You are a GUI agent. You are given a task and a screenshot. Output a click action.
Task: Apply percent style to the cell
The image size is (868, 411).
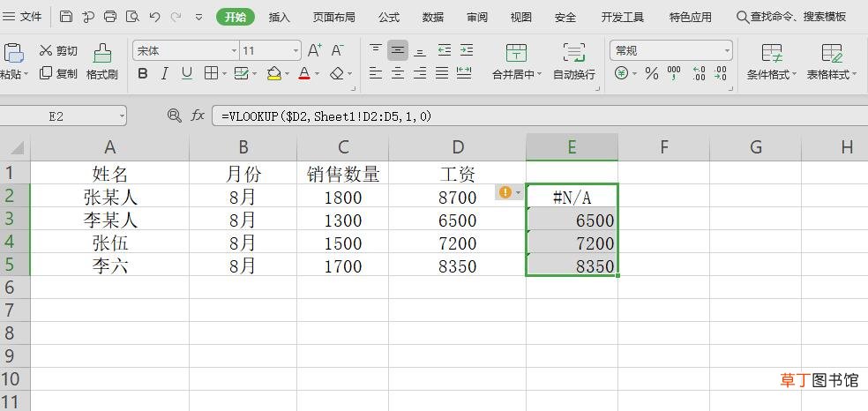[x=652, y=73]
